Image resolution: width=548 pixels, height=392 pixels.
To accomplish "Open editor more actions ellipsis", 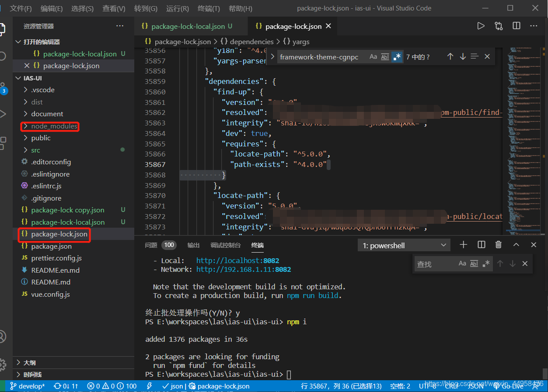I will coord(534,26).
